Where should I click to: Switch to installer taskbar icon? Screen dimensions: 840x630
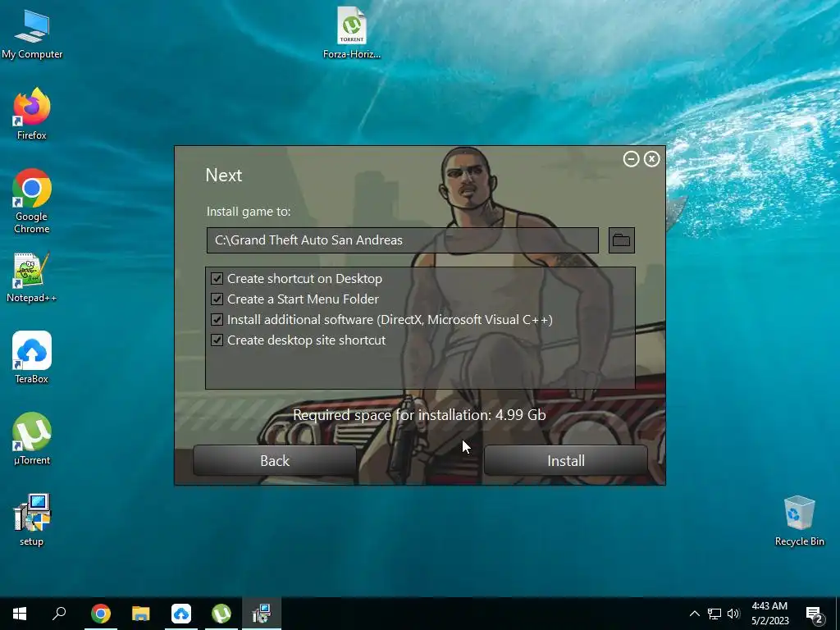(x=262, y=614)
